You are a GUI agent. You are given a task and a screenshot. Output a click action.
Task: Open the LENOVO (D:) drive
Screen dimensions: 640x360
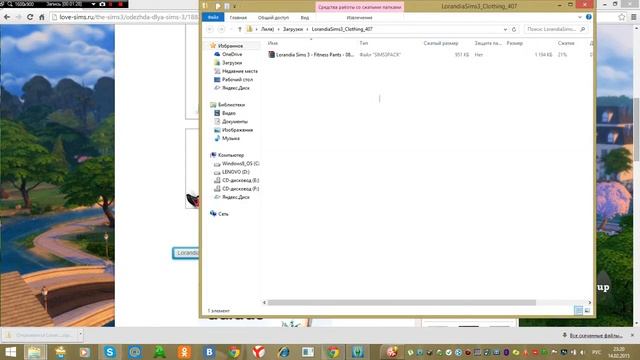point(236,172)
